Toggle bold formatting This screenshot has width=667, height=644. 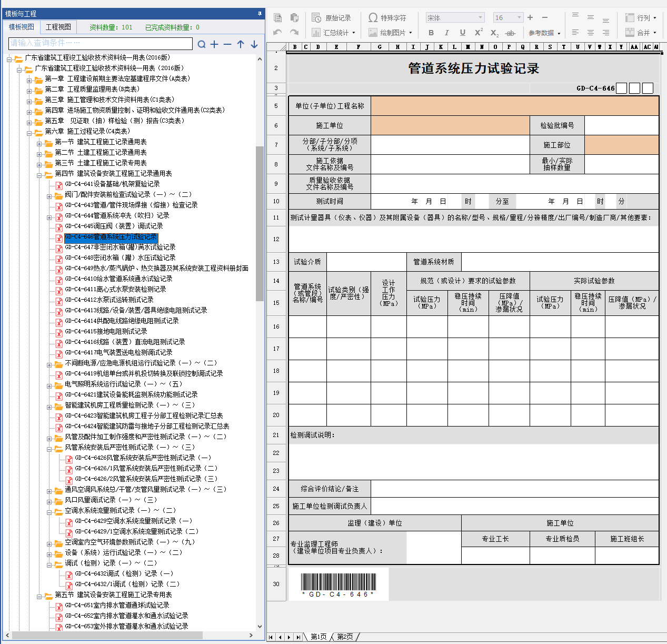(x=431, y=33)
